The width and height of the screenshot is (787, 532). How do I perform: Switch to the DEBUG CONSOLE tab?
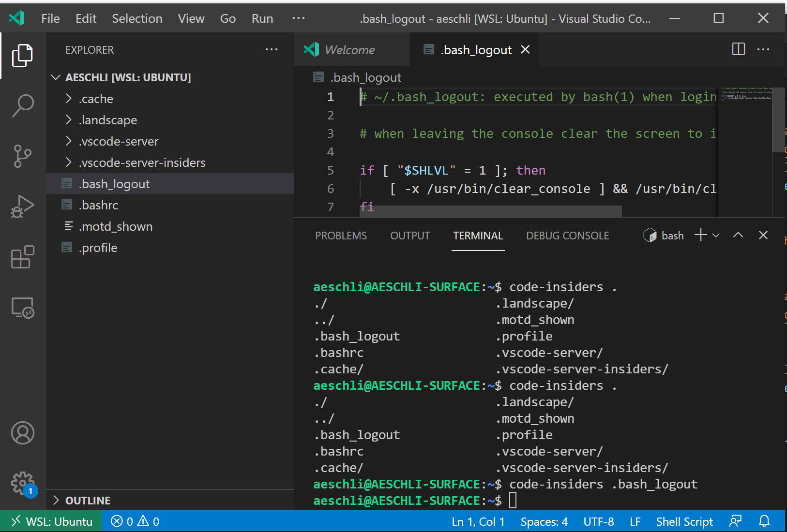(x=567, y=236)
